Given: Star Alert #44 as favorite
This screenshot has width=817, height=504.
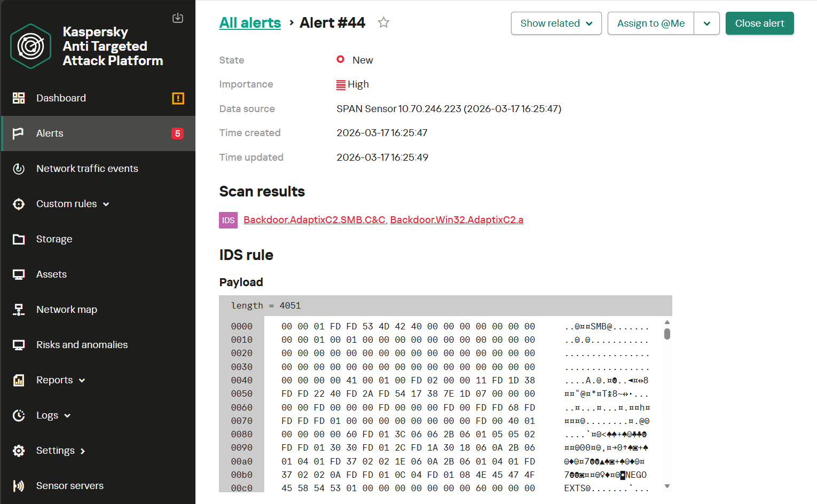Looking at the screenshot, I should (x=383, y=22).
